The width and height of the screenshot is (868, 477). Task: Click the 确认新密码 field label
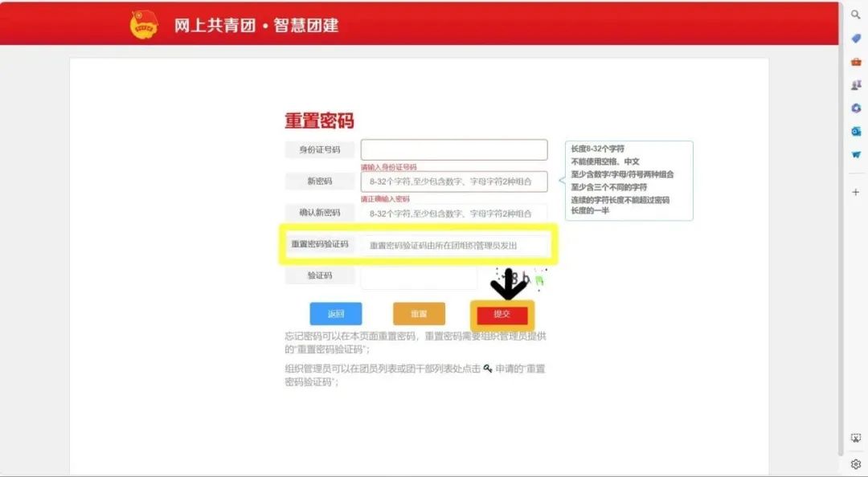click(320, 213)
